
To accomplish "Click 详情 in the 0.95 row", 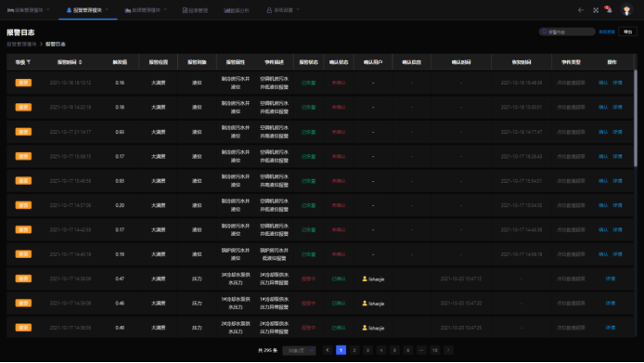I will pyautogui.click(x=617, y=180).
